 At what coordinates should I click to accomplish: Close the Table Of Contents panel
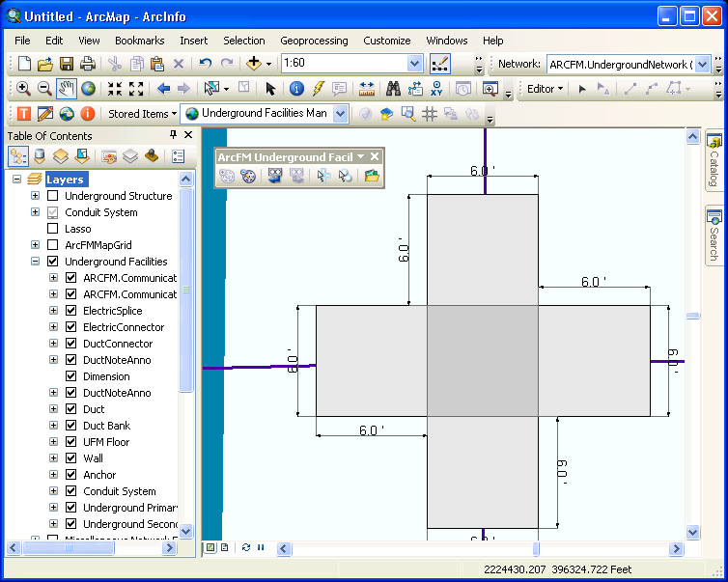click(188, 135)
